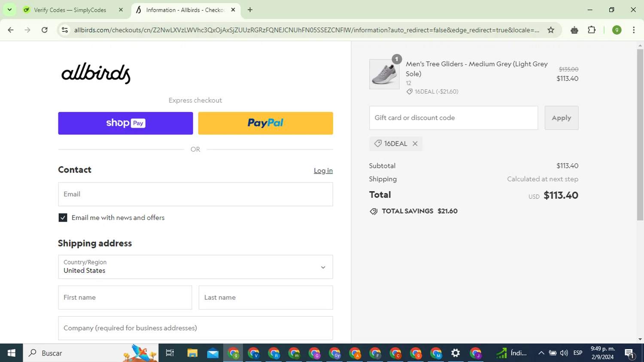Close the Allbirds Checkout tab
Viewport: 644px width, 362px height.
click(233, 9)
